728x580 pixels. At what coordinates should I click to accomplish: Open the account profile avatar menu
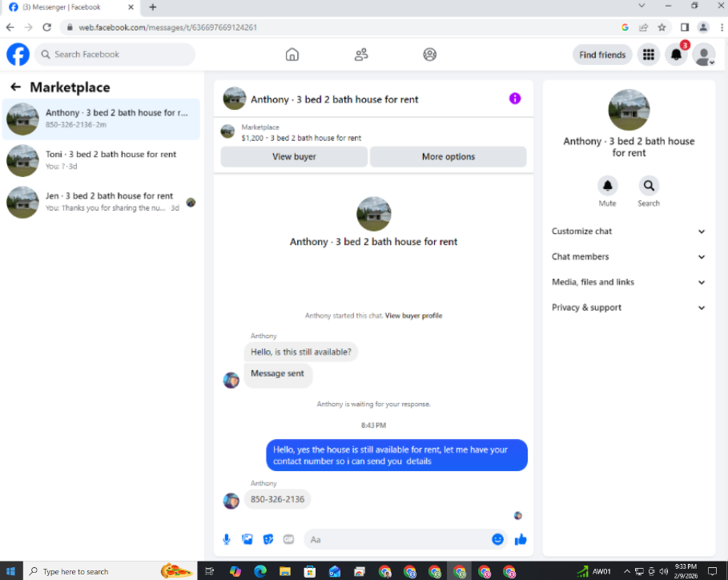(x=704, y=54)
